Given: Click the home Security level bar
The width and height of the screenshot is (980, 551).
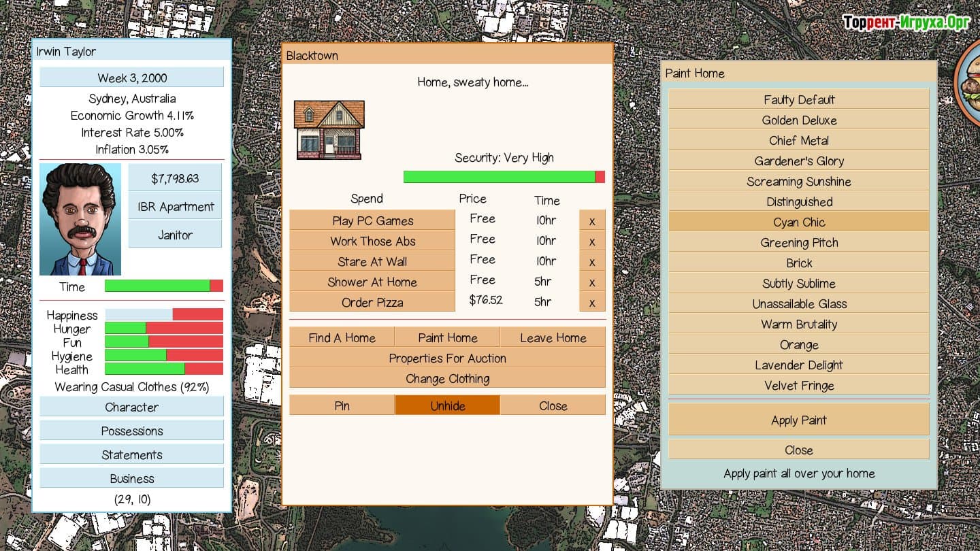Looking at the screenshot, I should point(504,177).
